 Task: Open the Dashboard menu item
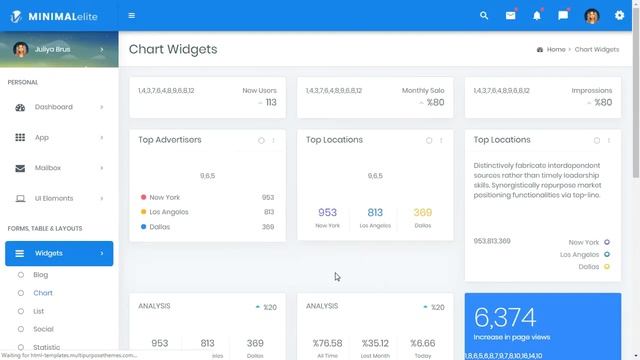[x=59, y=107]
